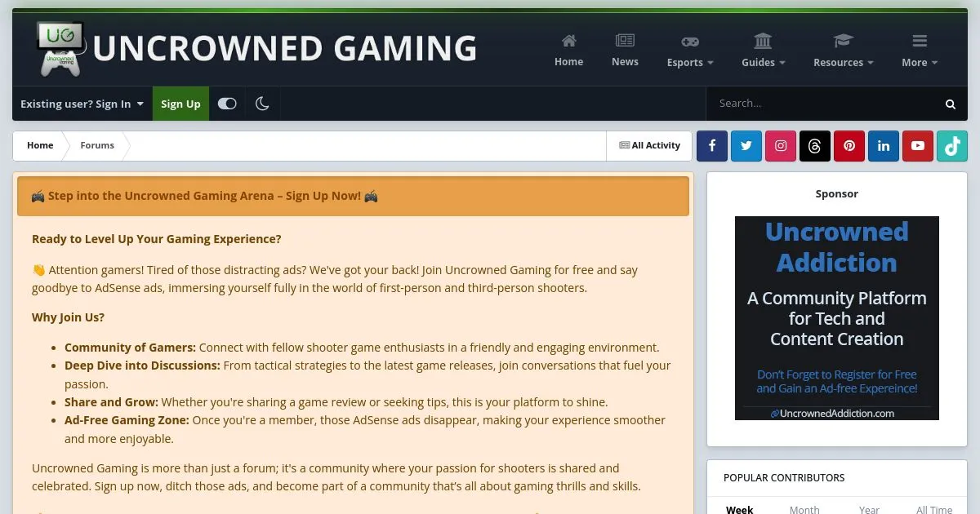Toggle the theme switch in user bar
980x514 pixels.
[227, 104]
